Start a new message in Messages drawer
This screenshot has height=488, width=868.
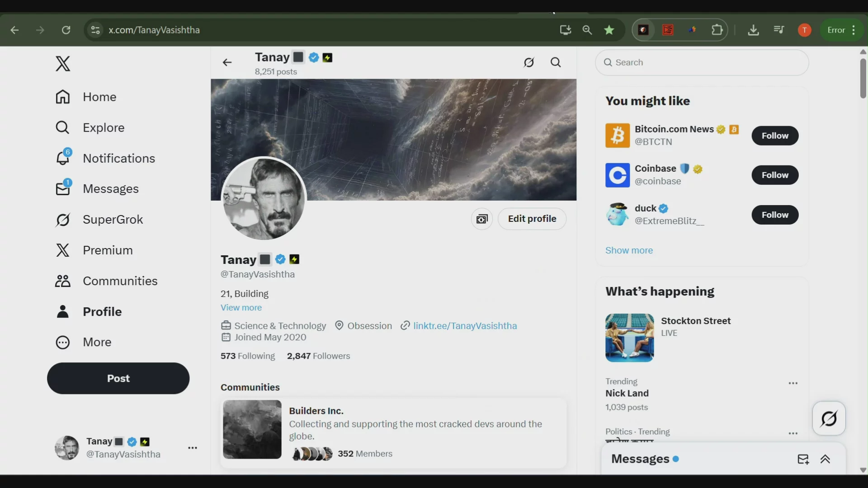coord(803,459)
